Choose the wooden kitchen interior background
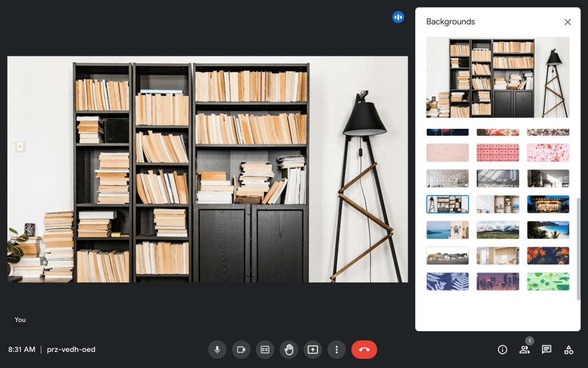This screenshot has width=588, height=368. pyautogui.click(x=498, y=256)
